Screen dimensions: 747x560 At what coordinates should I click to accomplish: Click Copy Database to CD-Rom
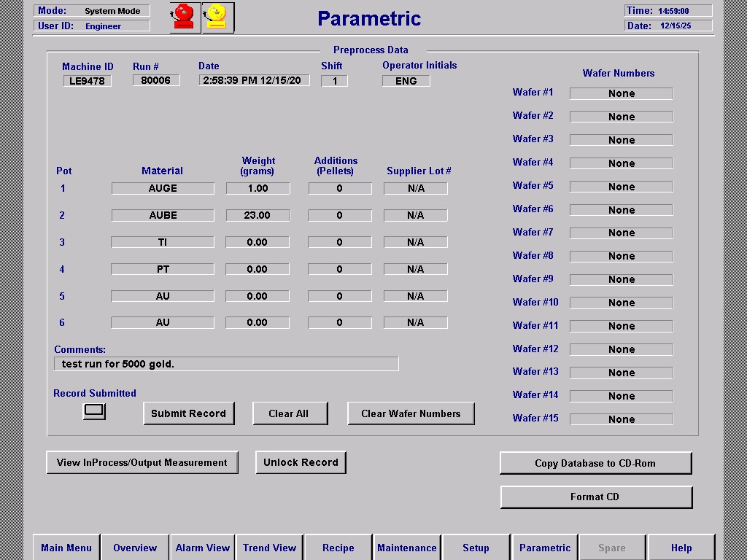[595, 462]
